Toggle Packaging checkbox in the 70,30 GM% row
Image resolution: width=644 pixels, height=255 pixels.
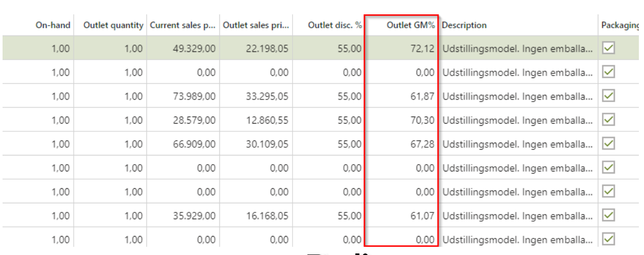click(x=609, y=120)
